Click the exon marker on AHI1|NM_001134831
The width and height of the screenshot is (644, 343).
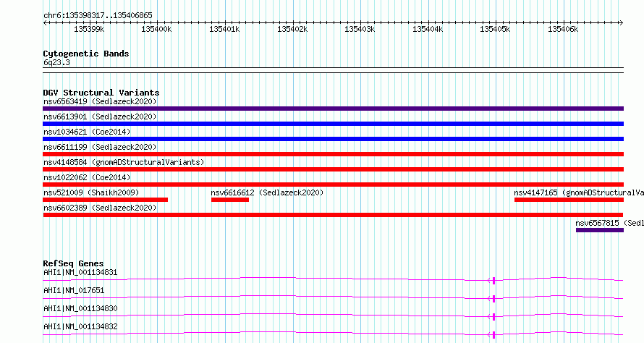click(493, 281)
